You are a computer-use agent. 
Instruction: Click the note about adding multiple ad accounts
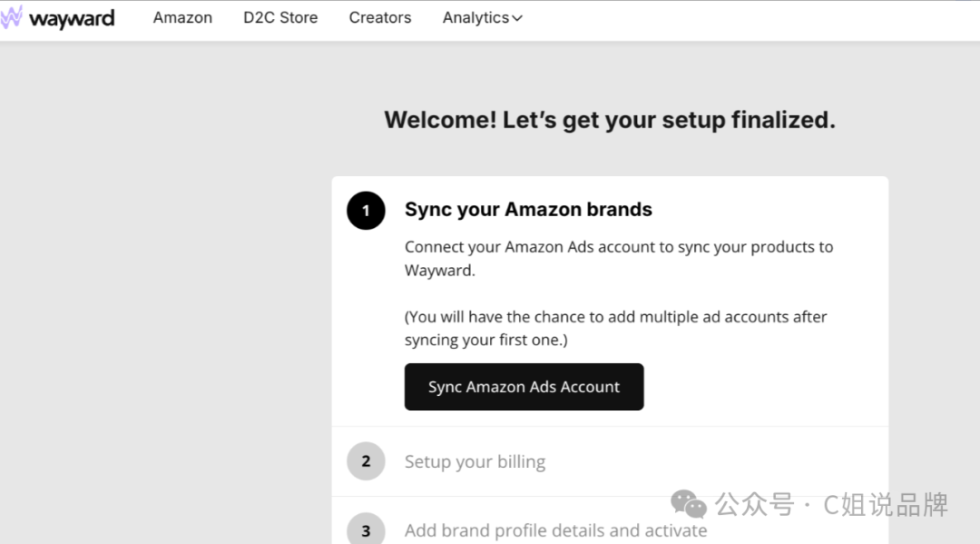click(x=615, y=328)
